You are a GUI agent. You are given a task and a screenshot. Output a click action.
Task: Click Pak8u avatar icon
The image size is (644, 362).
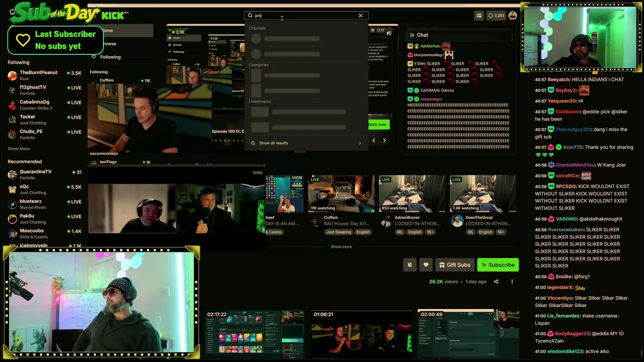[x=12, y=219]
